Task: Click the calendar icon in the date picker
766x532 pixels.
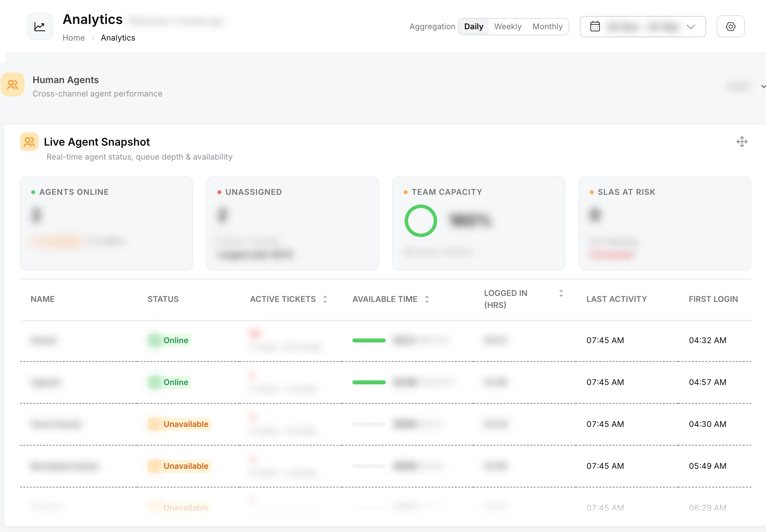Action: (x=595, y=26)
